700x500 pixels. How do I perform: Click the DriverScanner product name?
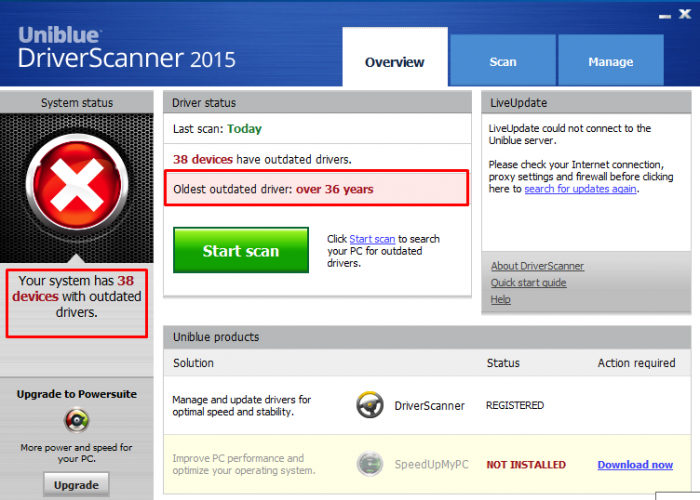click(429, 405)
